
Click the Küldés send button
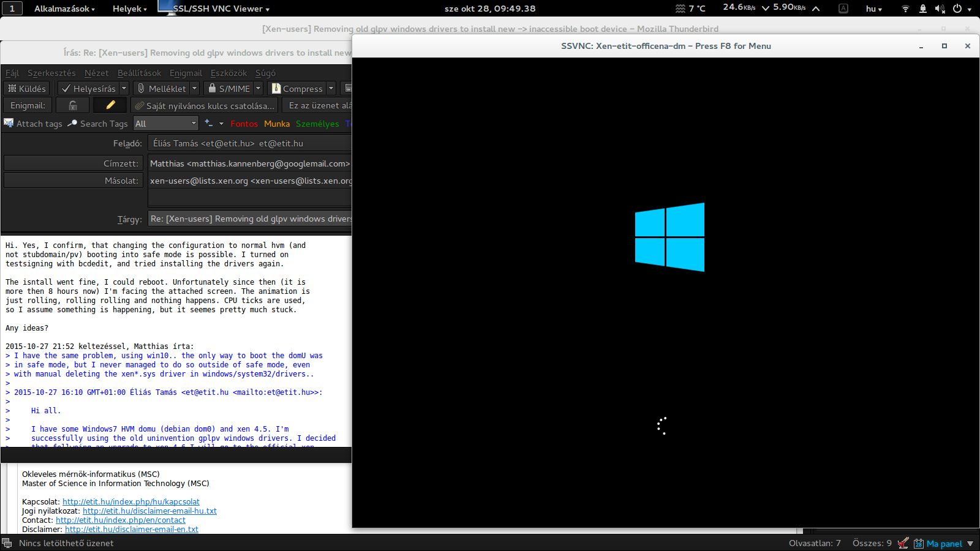coord(28,89)
